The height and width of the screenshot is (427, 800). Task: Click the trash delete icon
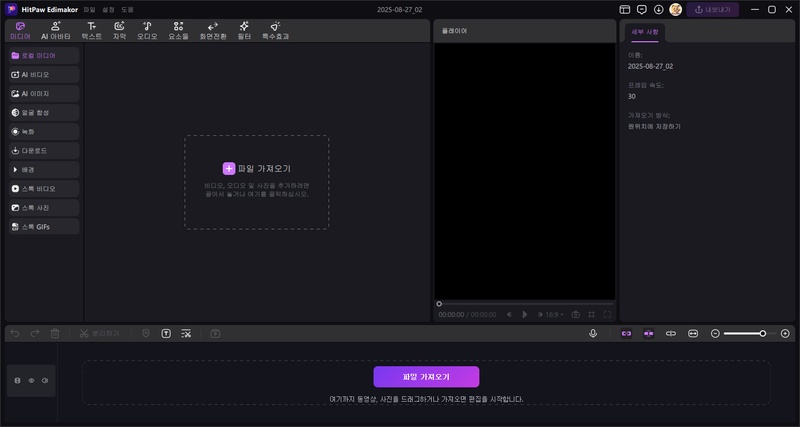[55, 334]
